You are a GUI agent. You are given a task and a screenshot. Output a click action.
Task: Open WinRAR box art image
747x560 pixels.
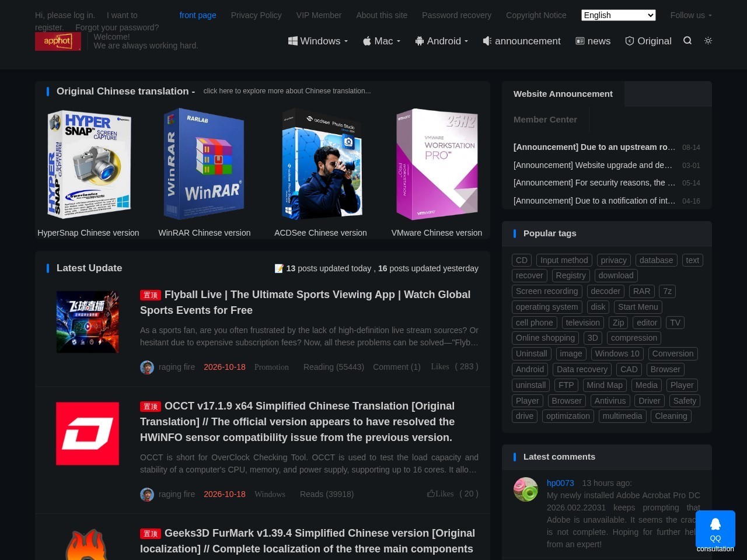204,164
